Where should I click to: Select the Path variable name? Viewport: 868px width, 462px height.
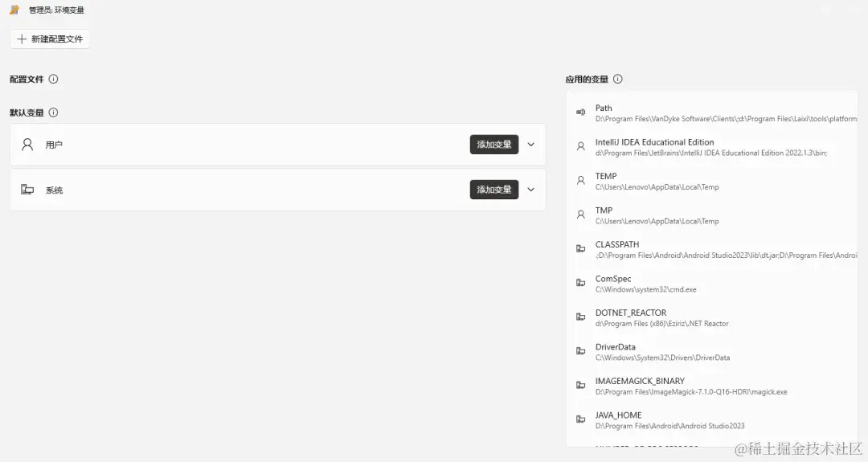[604, 108]
